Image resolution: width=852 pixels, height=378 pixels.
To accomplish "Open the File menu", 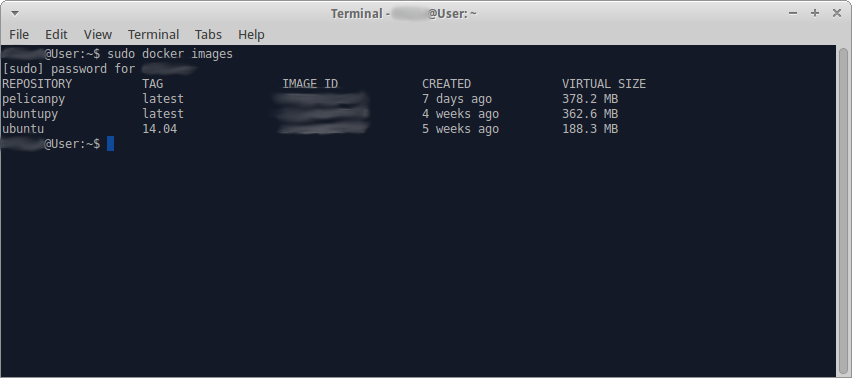I will point(19,35).
